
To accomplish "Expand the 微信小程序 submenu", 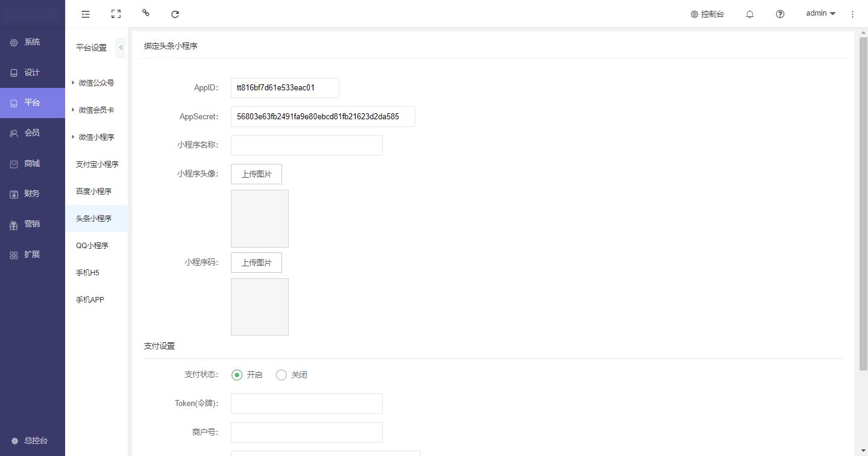I will coord(96,137).
